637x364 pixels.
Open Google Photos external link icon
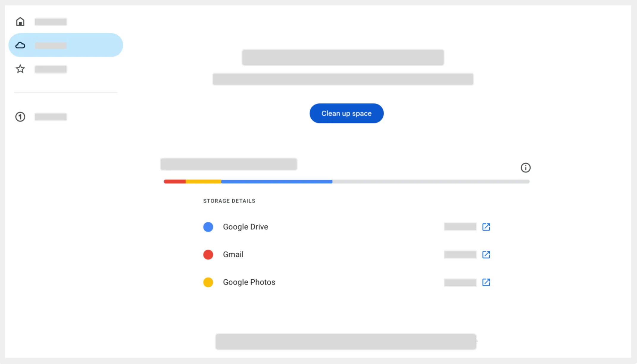(x=486, y=282)
